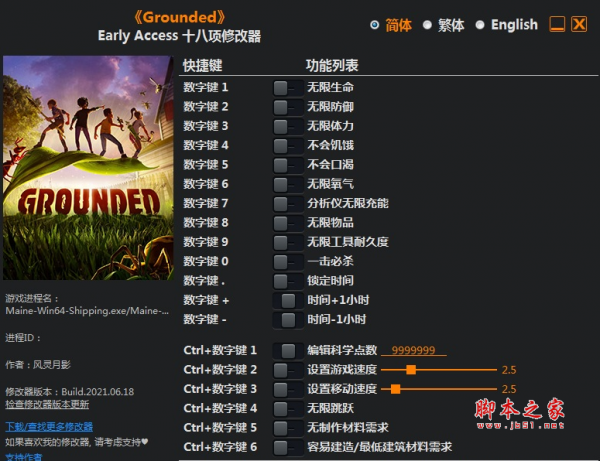The width and height of the screenshot is (600, 461).
Task: Toggle 锁定时间 switch
Action: point(288,281)
